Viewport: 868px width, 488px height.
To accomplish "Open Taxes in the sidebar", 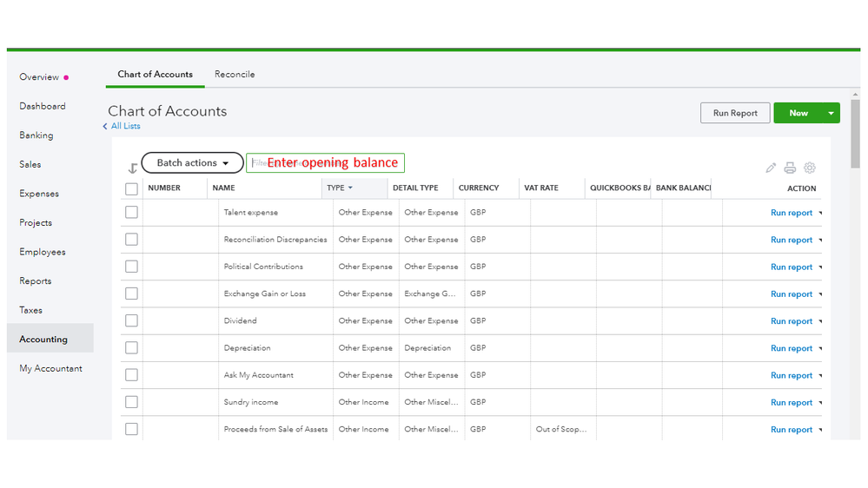I will click(30, 310).
